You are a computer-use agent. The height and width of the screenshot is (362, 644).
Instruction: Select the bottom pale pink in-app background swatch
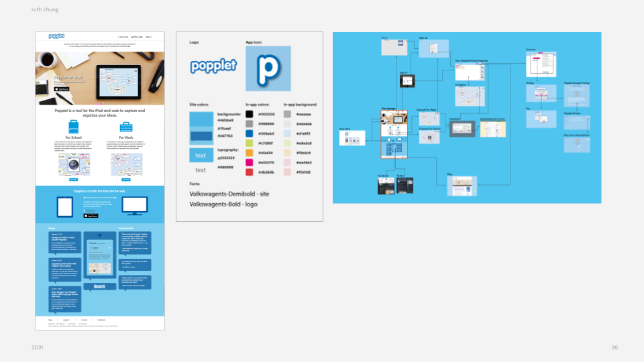click(288, 172)
